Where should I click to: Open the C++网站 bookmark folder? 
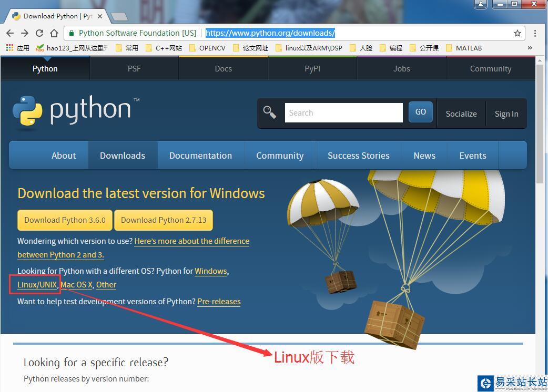coord(164,48)
